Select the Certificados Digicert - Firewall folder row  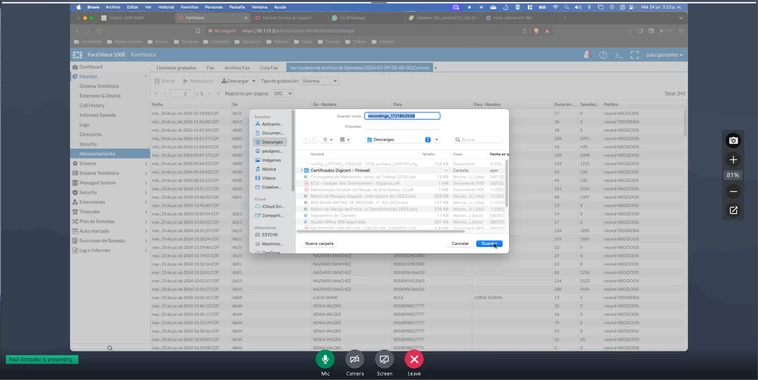pyautogui.click(x=402, y=171)
